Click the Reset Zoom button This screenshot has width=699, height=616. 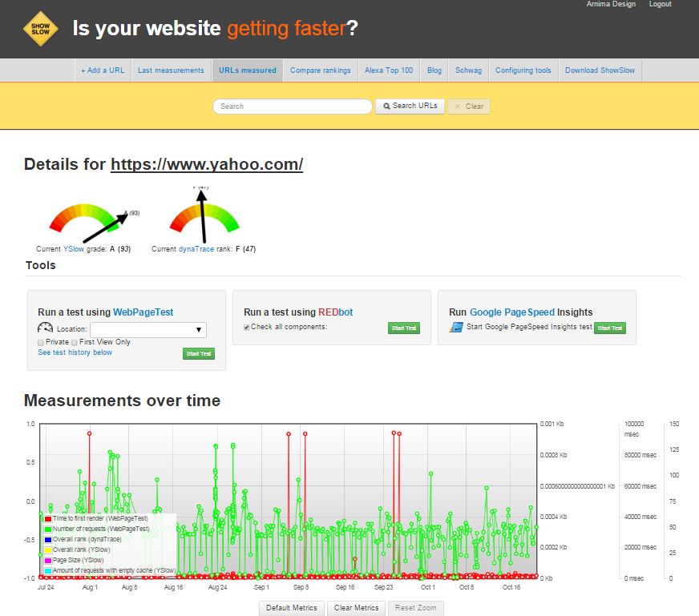(415, 608)
